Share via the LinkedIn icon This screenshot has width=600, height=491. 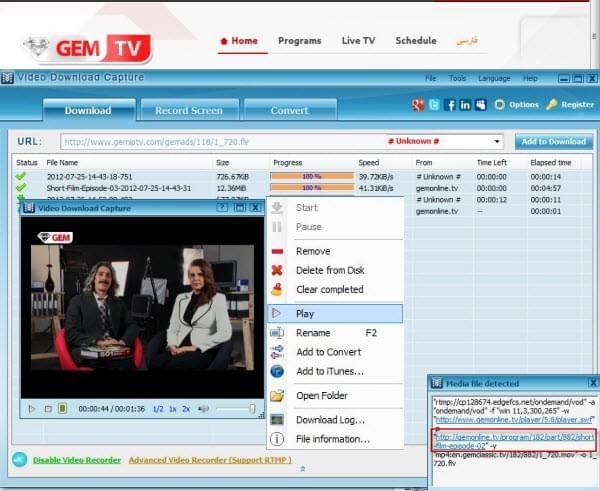(465, 104)
